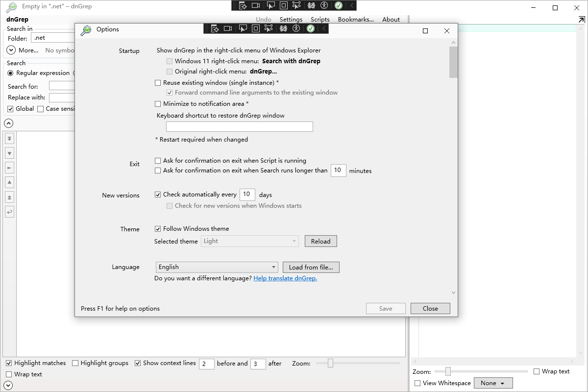Click the single up-arrow previous result icon
Viewport: 588px width, 392px height.
(x=10, y=183)
